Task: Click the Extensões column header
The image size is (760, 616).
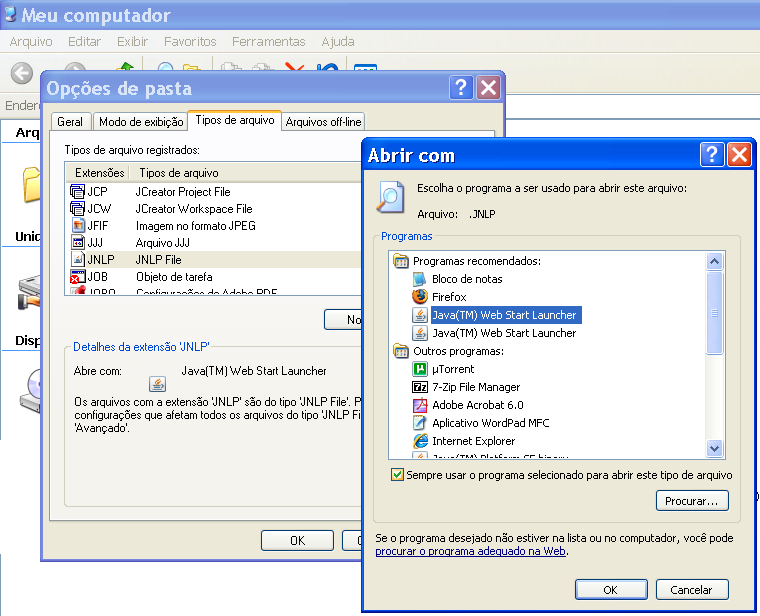Action: point(99,173)
